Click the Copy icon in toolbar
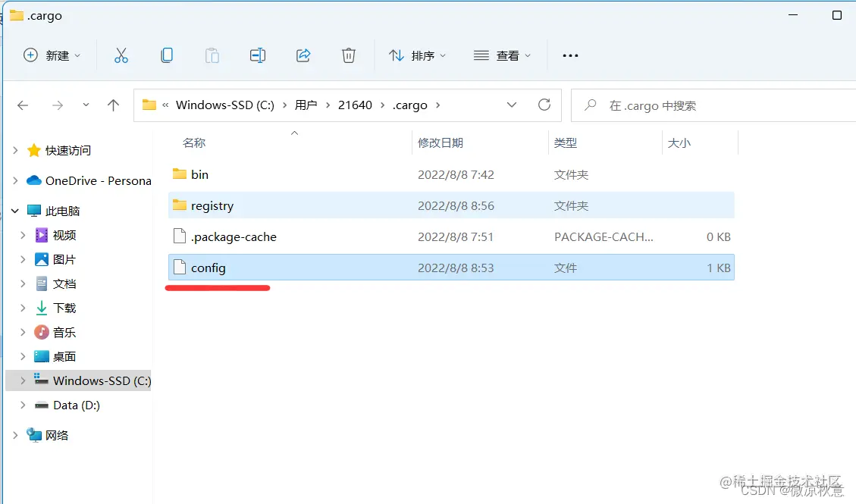856x504 pixels. (167, 55)
